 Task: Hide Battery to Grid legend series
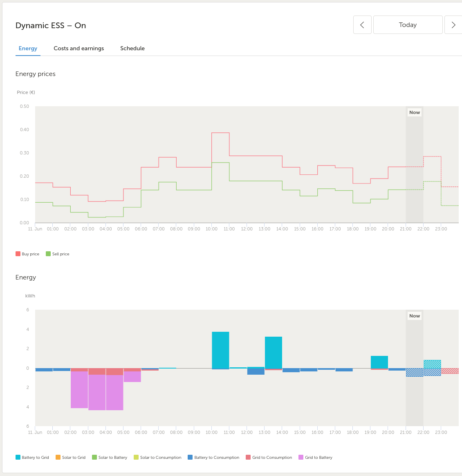[x=32, y=457]
